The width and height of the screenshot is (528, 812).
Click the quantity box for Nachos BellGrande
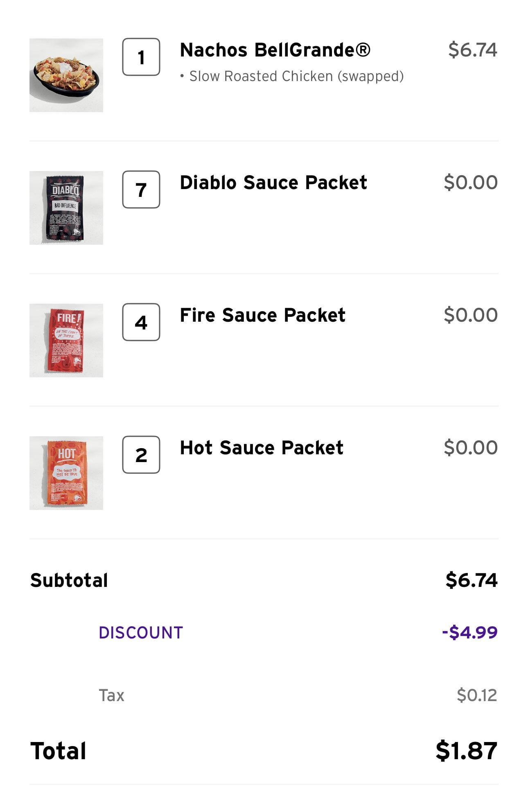point(141,57)
